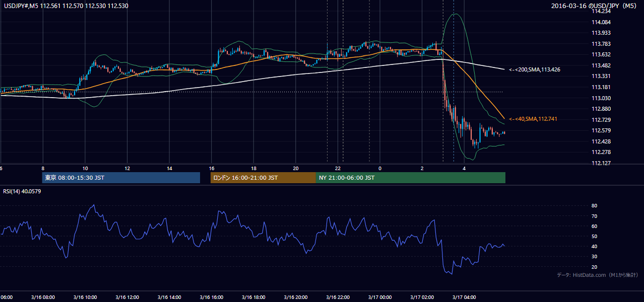Click RSI scale value 70

(x=595, y=216)
